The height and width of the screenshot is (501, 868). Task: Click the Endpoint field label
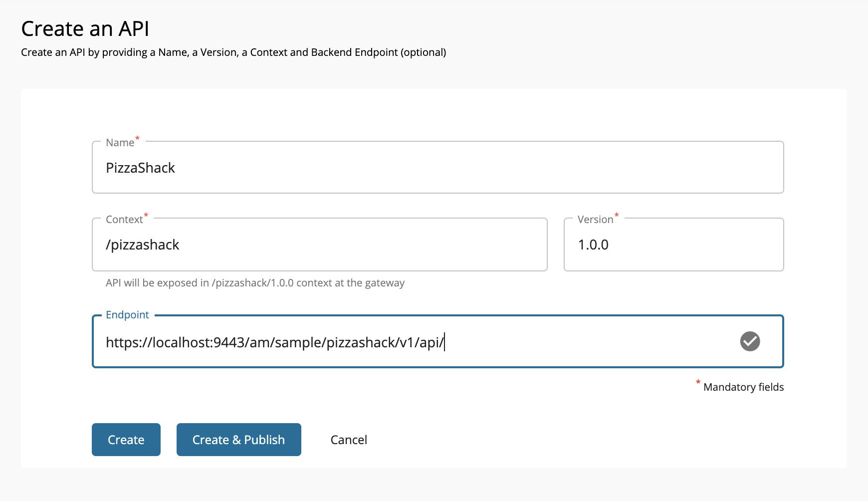click(x=127, y=314)
